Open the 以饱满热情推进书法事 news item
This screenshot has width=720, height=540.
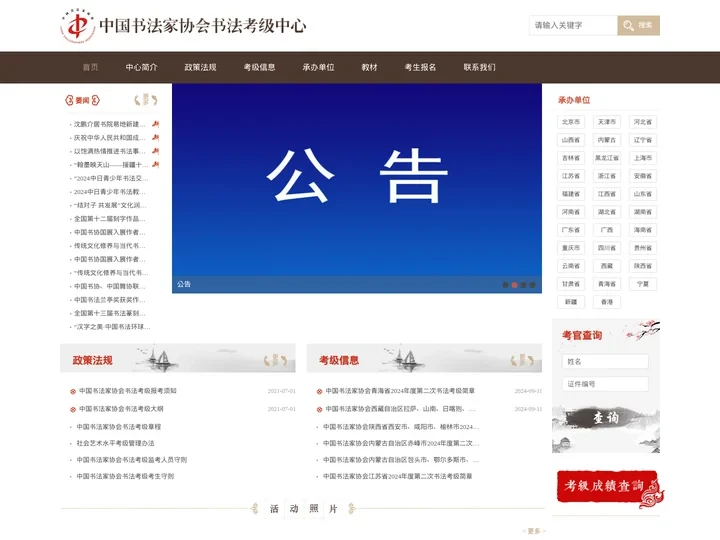pos(110,151)
